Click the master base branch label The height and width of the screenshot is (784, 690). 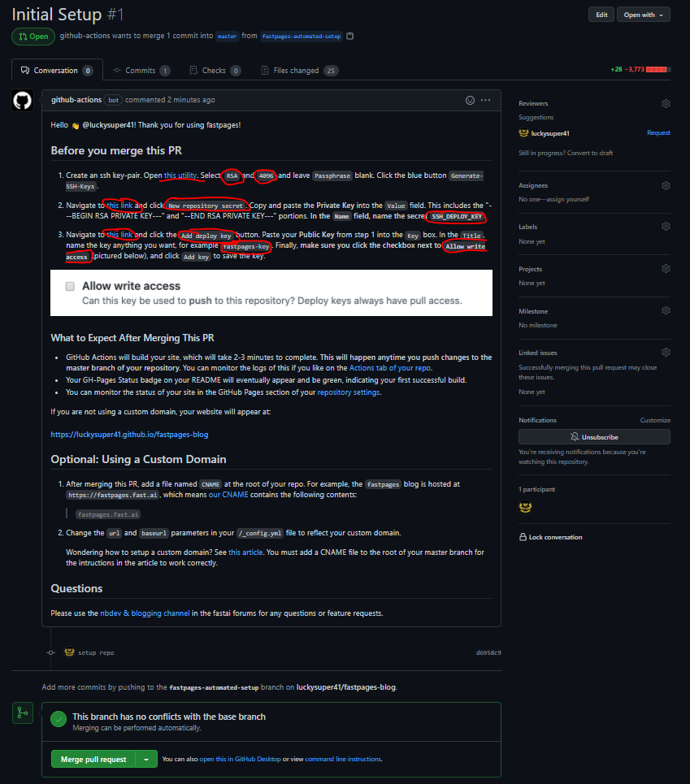(x=227, y=36)
